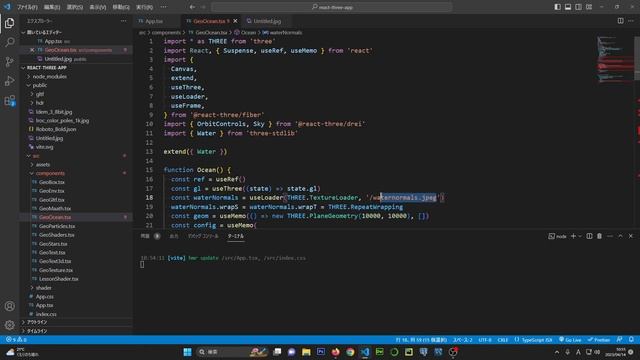Screen dimensions: 640x360
Task: Open the Edit menu
Action: point(52,7)
